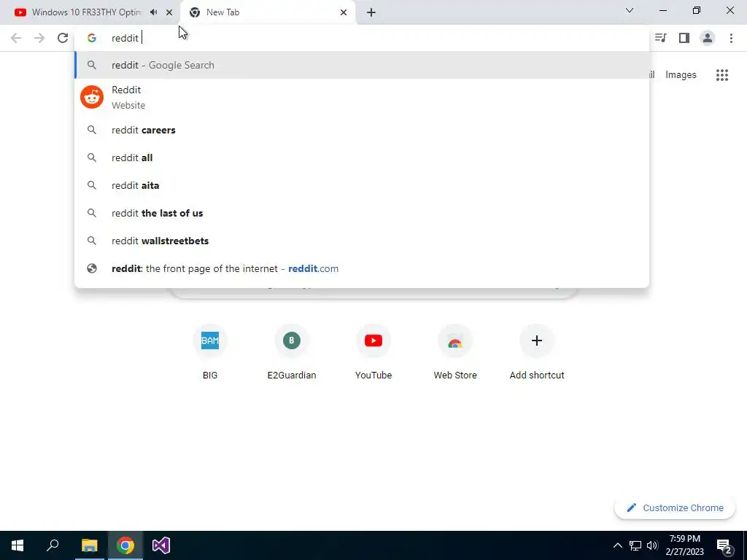The height and width of the screenshot is (560, 747).
Task: Toggle the side panel icon
Action: 684,38
